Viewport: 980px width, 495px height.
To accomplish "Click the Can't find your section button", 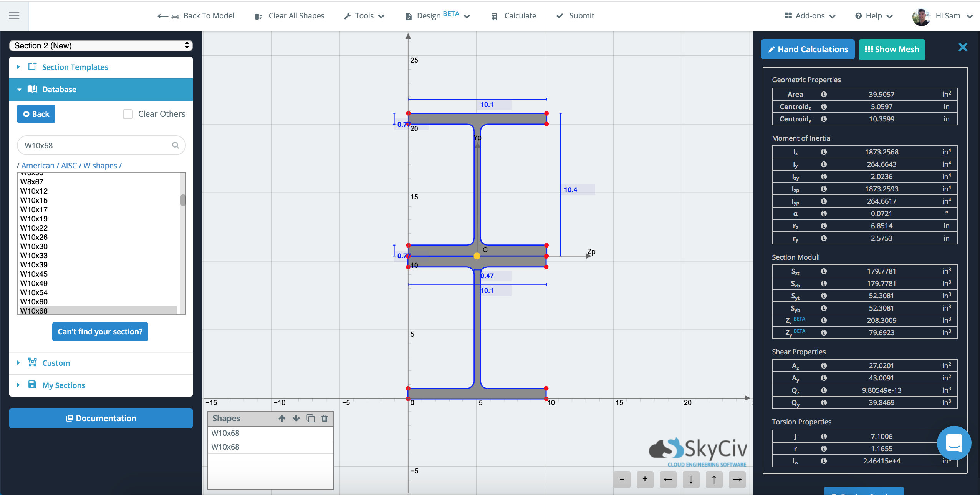I will [x=100, y=331].
